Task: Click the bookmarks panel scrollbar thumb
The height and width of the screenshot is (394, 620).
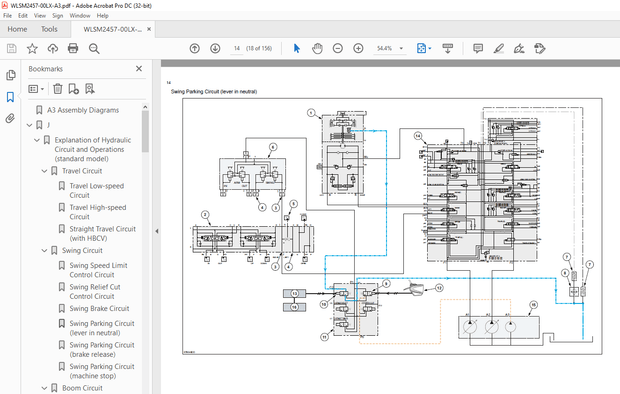Action: pos(145,131)
